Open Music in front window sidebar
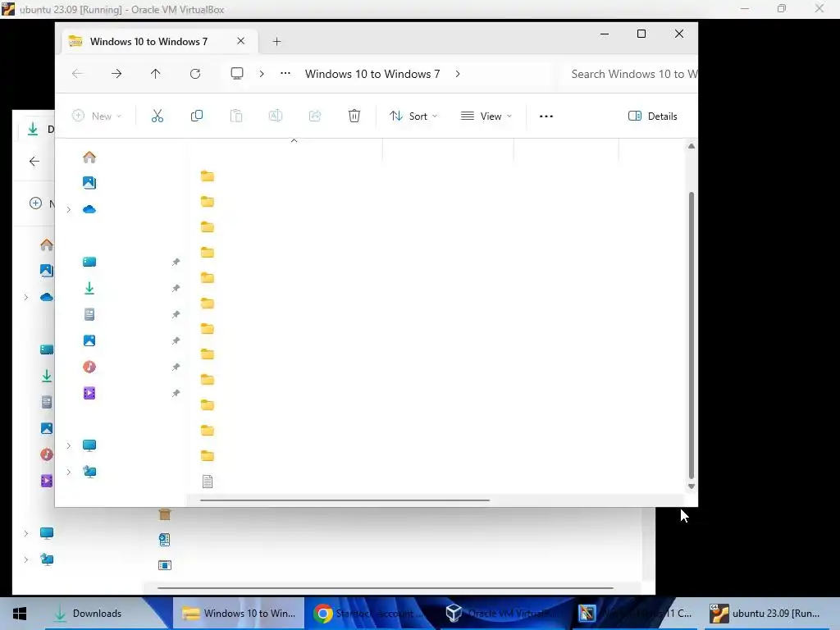 [89, 367]
